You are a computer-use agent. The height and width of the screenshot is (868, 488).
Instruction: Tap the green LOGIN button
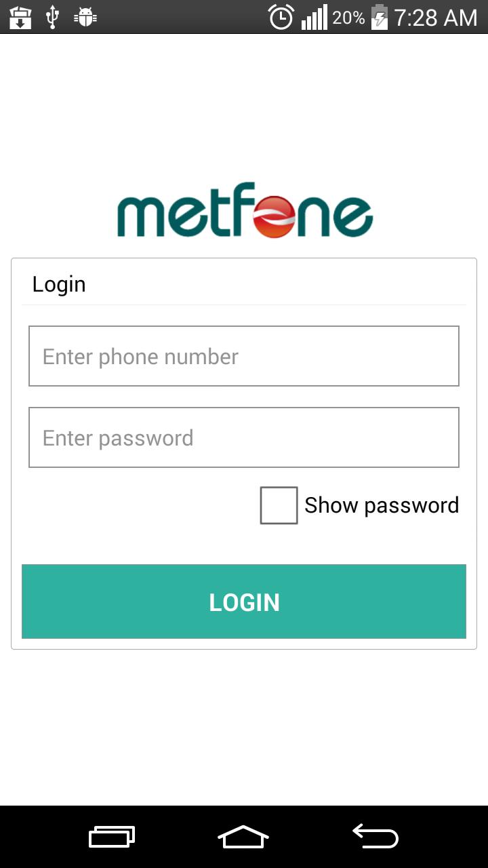[244, 601]
